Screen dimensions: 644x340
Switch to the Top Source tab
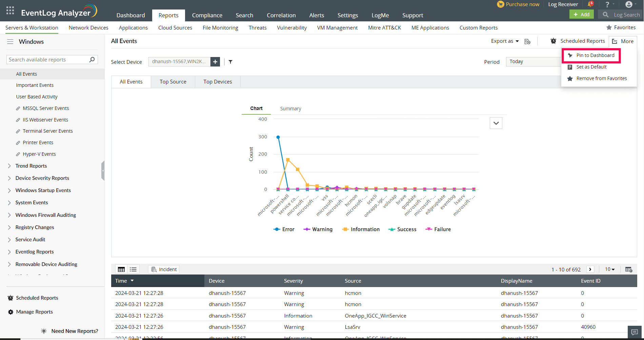(173, 82)
